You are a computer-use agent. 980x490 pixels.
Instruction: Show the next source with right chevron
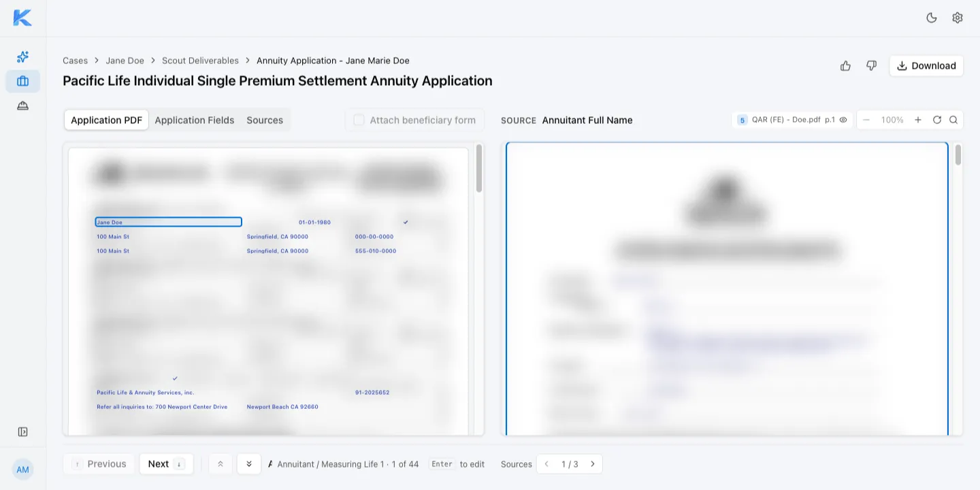click(593, 464)
